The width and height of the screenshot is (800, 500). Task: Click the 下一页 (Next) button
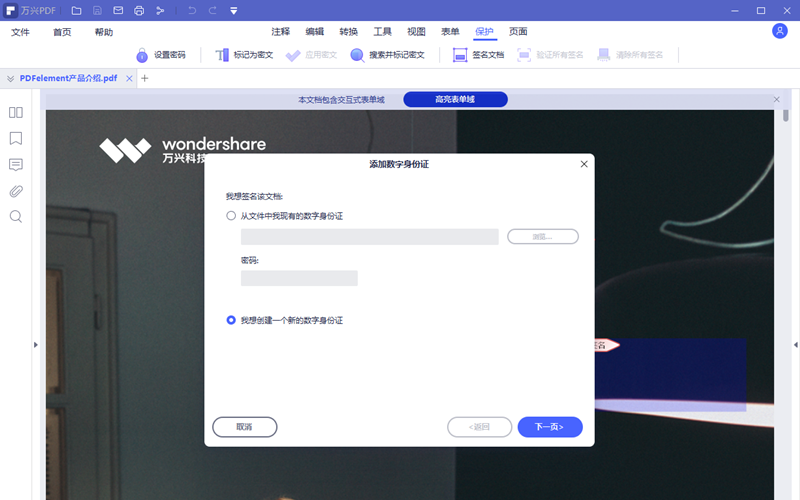coord(549,427)
